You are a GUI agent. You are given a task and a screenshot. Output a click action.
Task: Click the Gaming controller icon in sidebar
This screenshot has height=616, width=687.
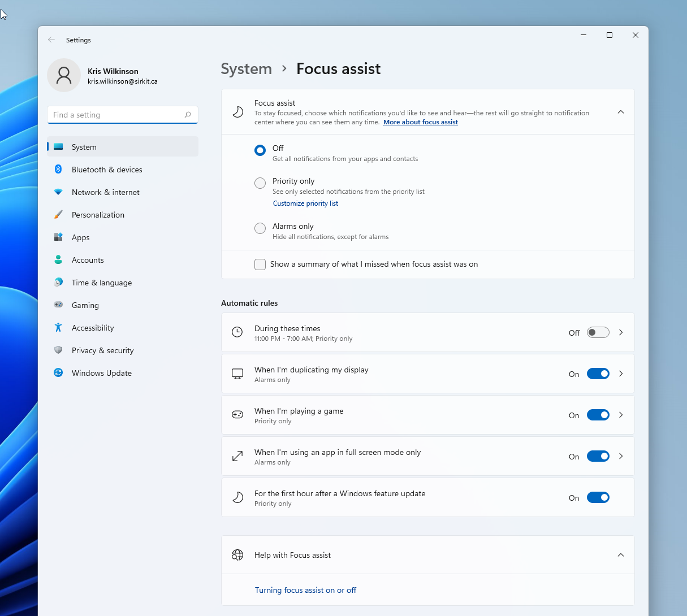tap(58, 305)
